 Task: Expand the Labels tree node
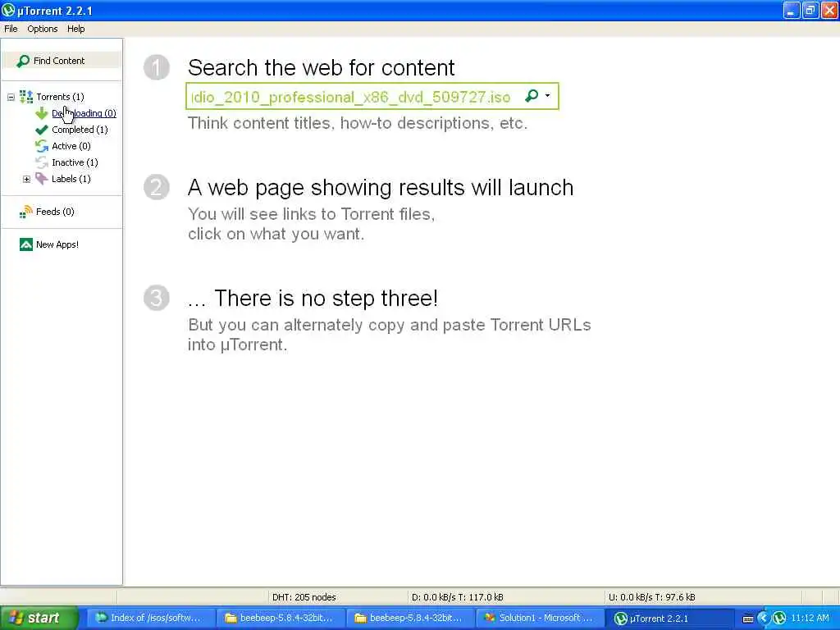point(26,179)
